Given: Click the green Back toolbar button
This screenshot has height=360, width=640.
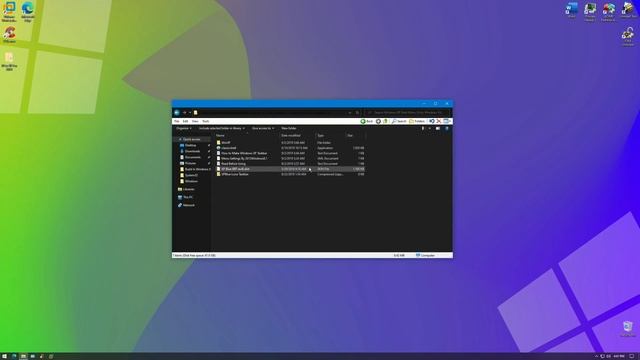Looking at the screenshot, I should point(367,121).
